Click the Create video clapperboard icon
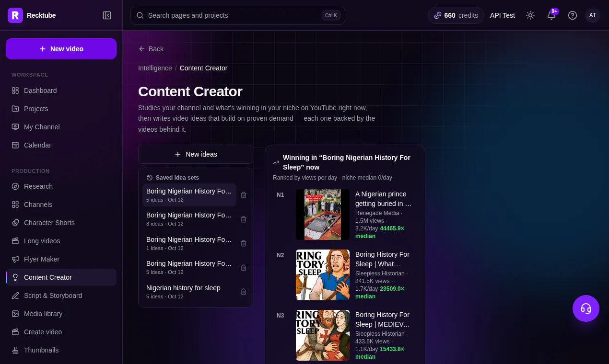The height and width of the screenshot is (364, 609). pyautogui.click(x=15, y=332)
